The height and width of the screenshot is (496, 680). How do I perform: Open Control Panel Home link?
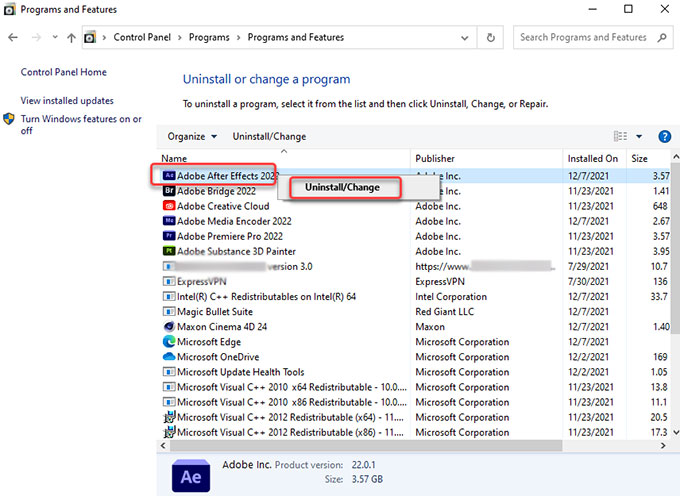click(64, 72)
